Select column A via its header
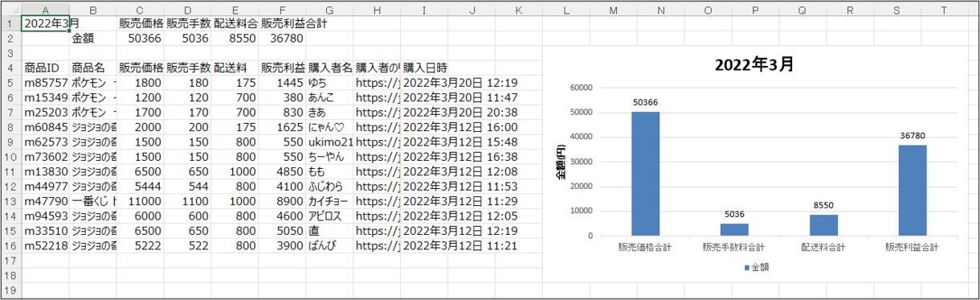This screenshot has height=300, width=980. pyautogui.click(x=46, y=9)
